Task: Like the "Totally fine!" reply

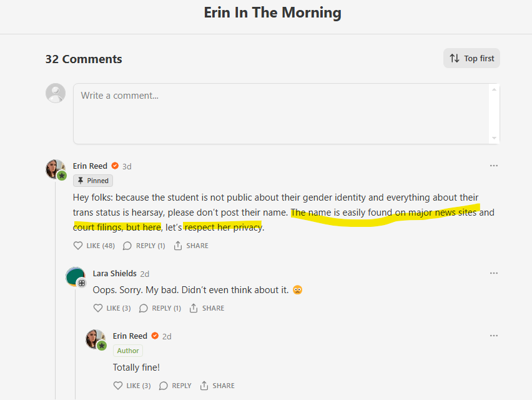Action: [x=132, y=386]
